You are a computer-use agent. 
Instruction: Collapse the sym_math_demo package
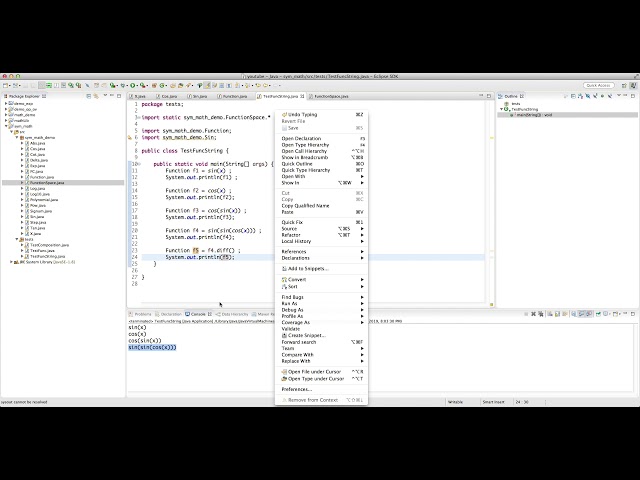point(17,138)
